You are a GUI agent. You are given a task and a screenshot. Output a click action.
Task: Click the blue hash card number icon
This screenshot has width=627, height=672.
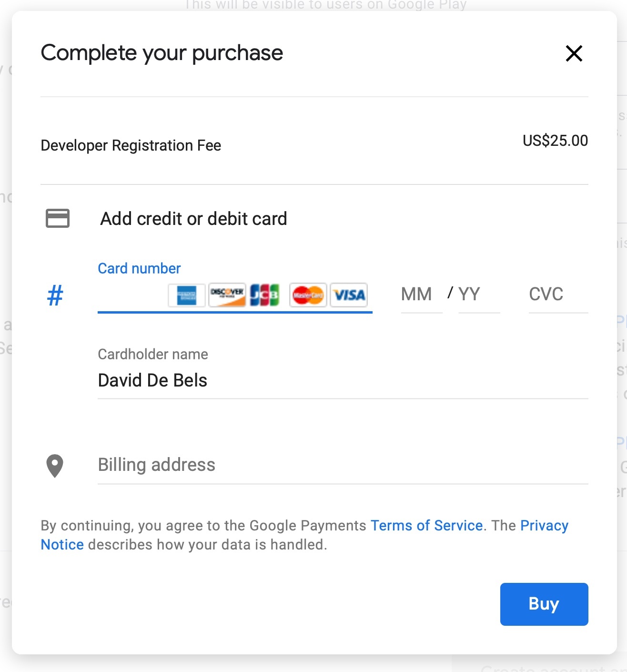click(x=55, y=295)
